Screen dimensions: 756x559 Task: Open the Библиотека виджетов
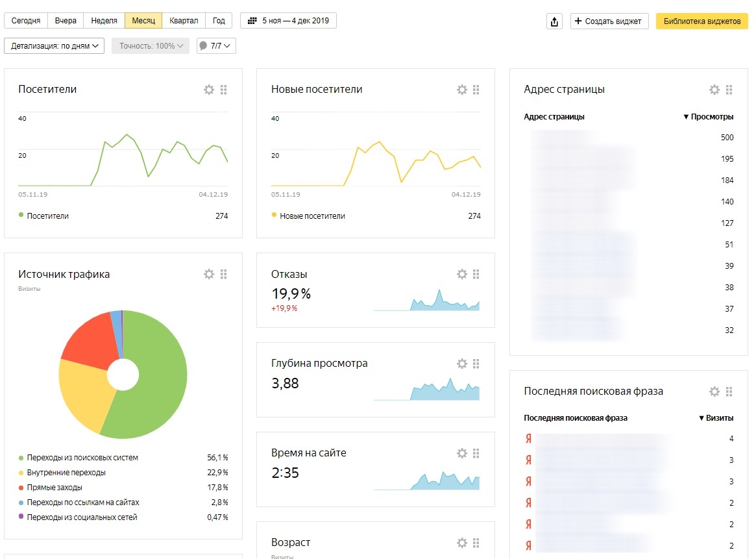[x=702, y=21]
